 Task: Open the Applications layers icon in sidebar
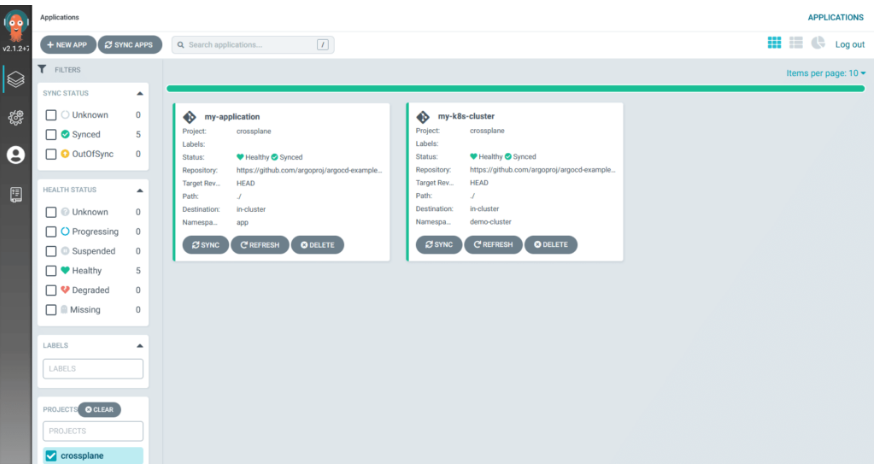click(15, 79)
